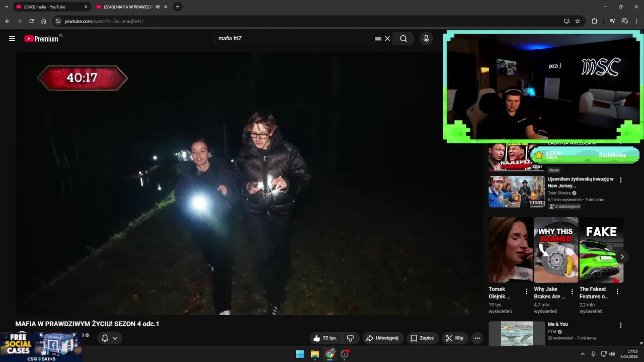Open options for Why Jake Brakes short
644x362 pixels.
pos(572,292)
